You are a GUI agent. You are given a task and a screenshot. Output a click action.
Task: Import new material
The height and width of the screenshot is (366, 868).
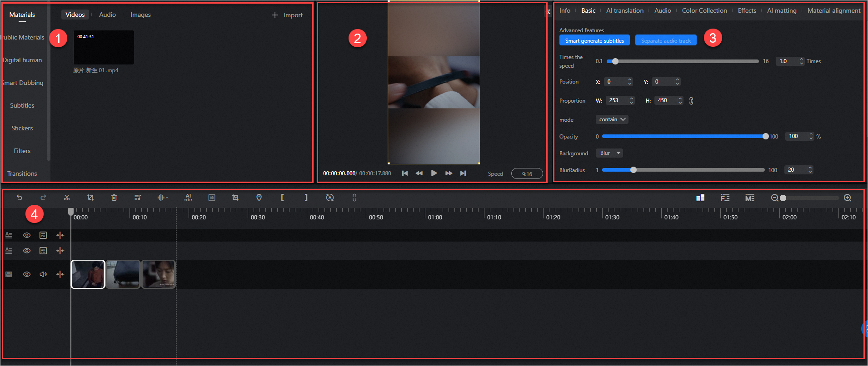[x=287, y=15]
